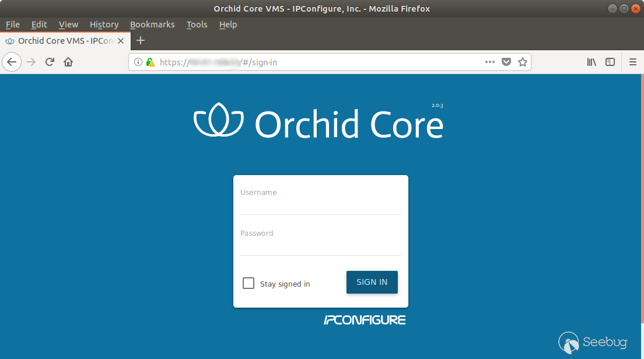The image size is (644, 359).
Task: Click the SIGN IN button
Action: [372, 282]
